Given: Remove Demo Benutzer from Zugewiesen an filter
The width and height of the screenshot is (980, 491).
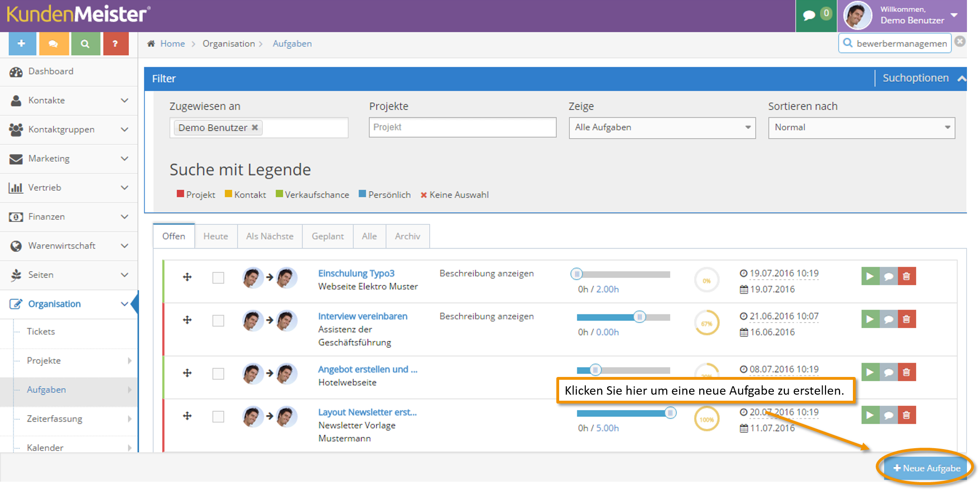Looking at the screenshot, I should [255, 128].
